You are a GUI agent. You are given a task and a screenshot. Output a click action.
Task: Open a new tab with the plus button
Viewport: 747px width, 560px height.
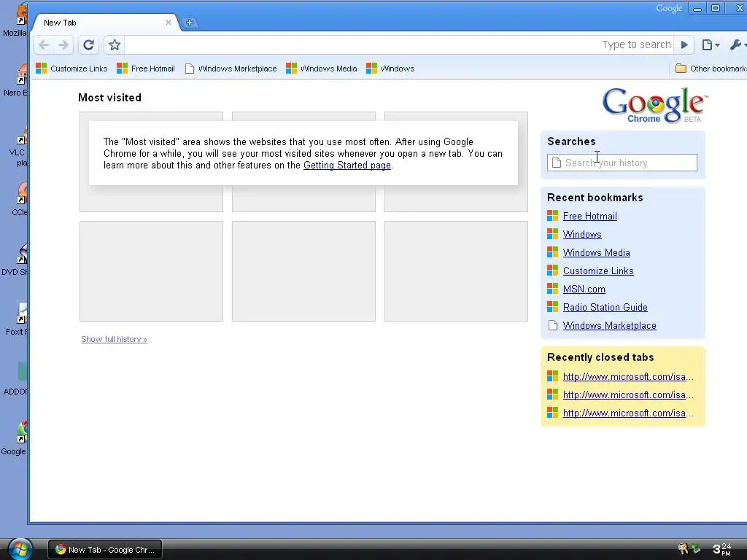(x=189, y=23)
